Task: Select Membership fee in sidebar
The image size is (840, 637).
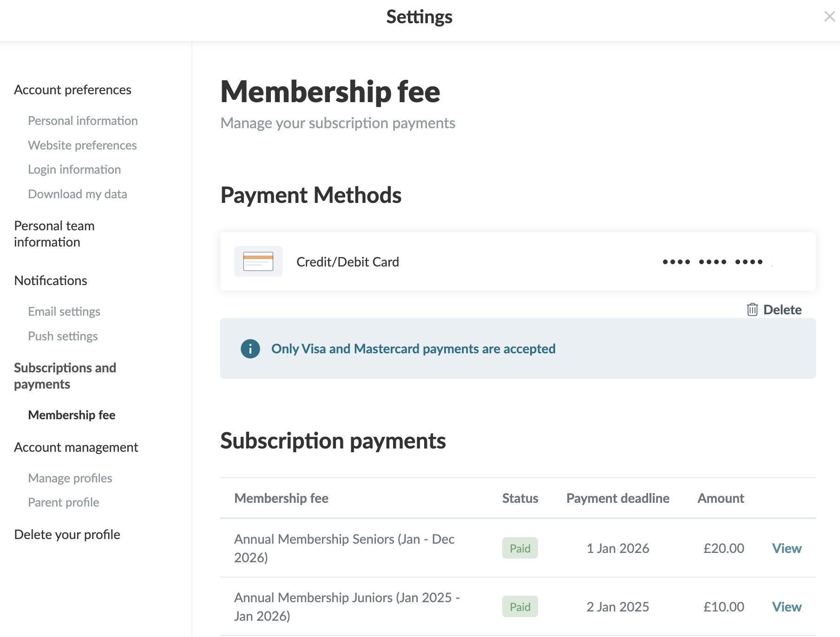Action: click(x=72, y=415)
